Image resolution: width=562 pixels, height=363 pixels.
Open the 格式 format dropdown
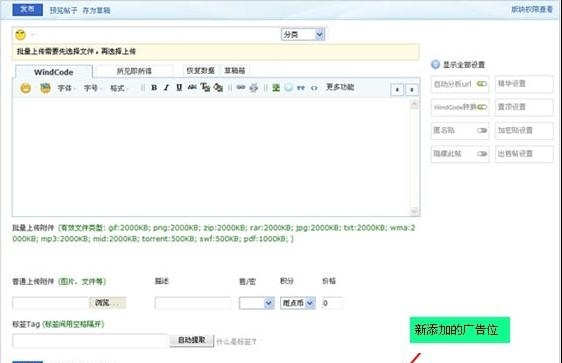(118, 88)
